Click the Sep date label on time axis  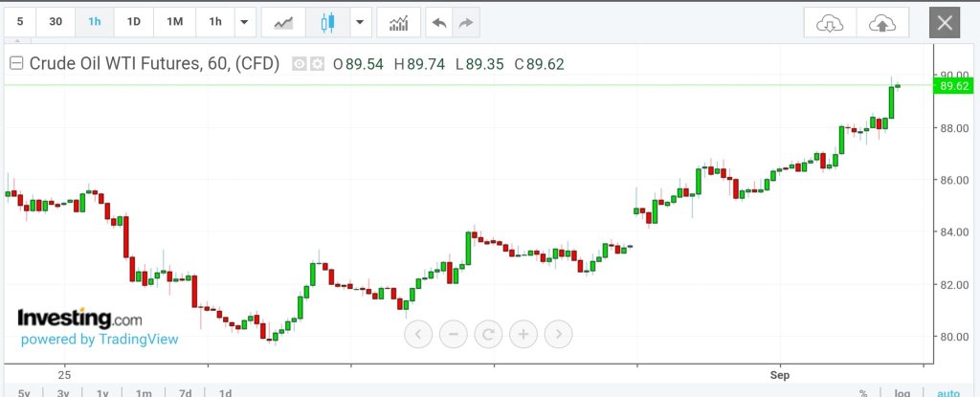click(x=779, y=375)
